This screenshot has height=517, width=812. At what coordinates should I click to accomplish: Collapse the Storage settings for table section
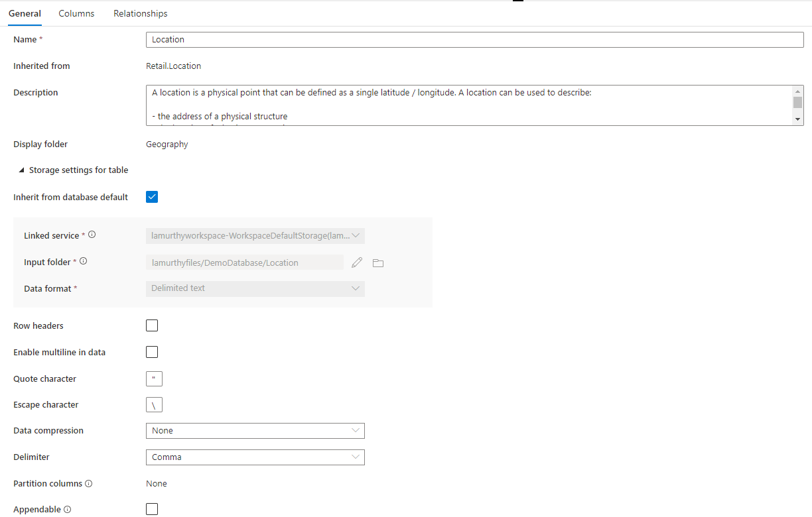pyautogui.click(x=22, y=170)
